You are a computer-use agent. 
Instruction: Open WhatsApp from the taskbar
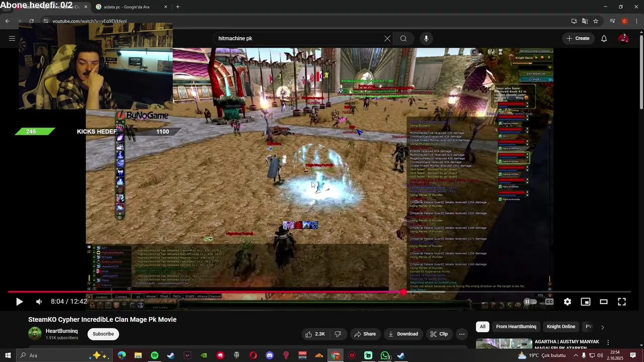(385, 355)
